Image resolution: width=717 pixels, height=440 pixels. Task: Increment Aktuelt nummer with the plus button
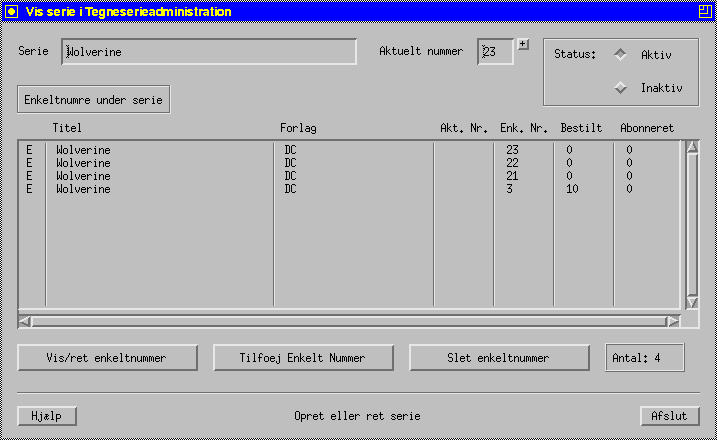pyautogui.click(x=523, y=44)
